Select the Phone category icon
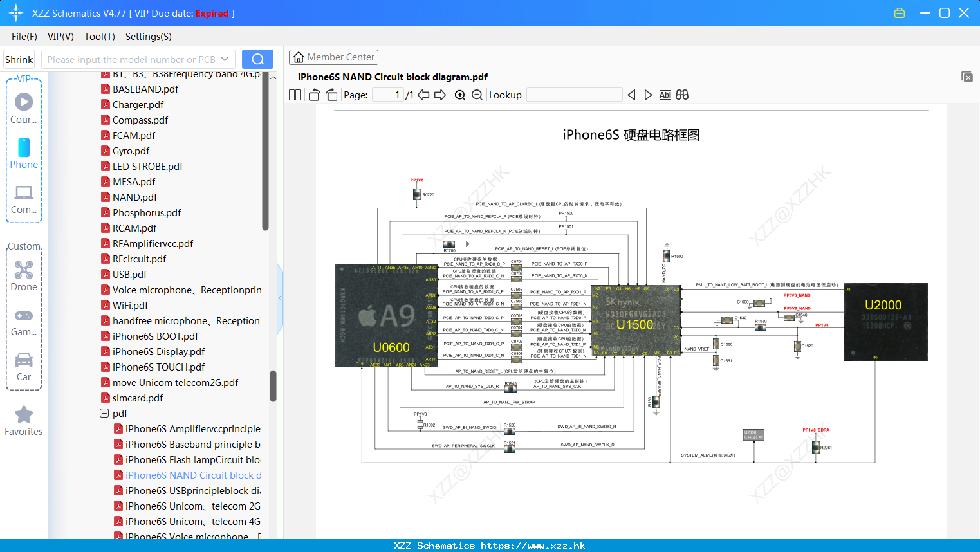The image size is (980, 552). click(24, 154)
